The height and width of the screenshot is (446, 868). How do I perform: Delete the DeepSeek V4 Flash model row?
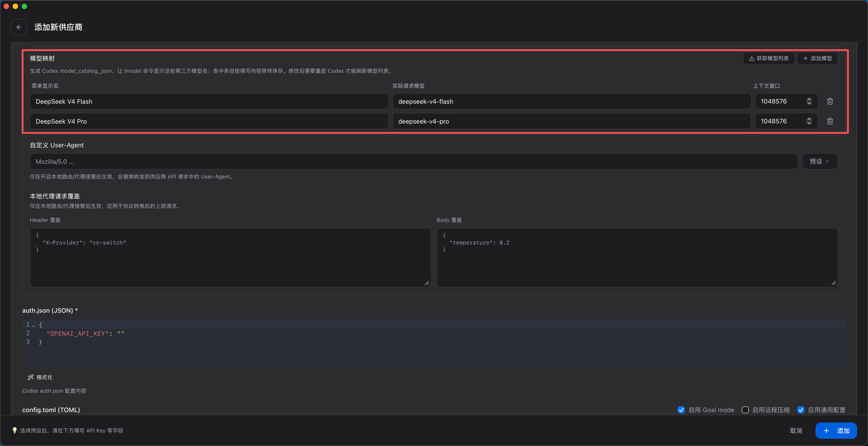[x=830, y=101]
